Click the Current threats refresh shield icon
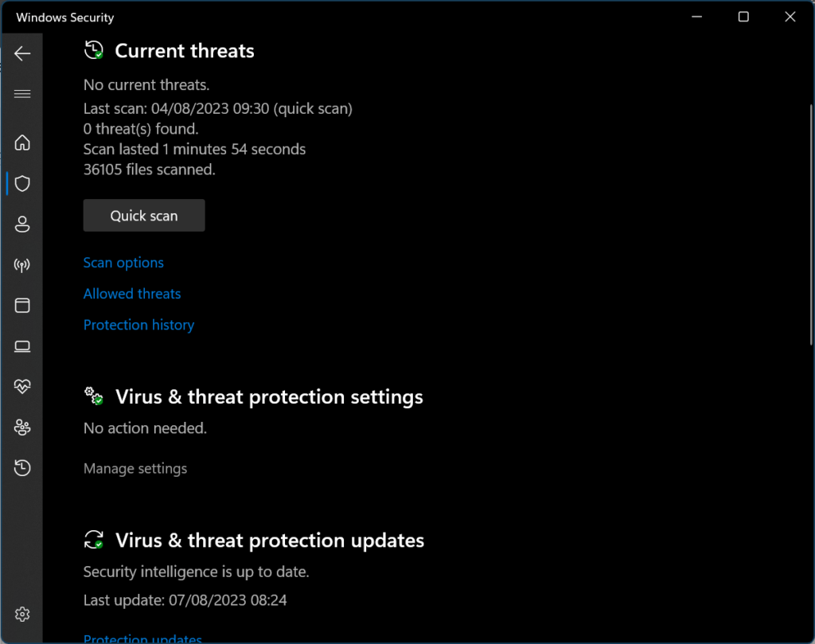Viewport: 815px width, 644px height. coord(94,49)
